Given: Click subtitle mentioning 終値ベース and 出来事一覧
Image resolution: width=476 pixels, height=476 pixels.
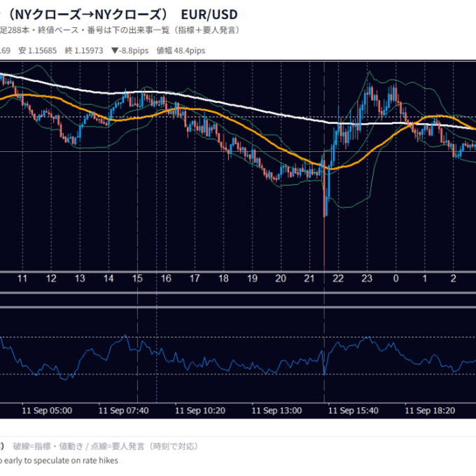Looking at the screenshot, I should (120, 30).
